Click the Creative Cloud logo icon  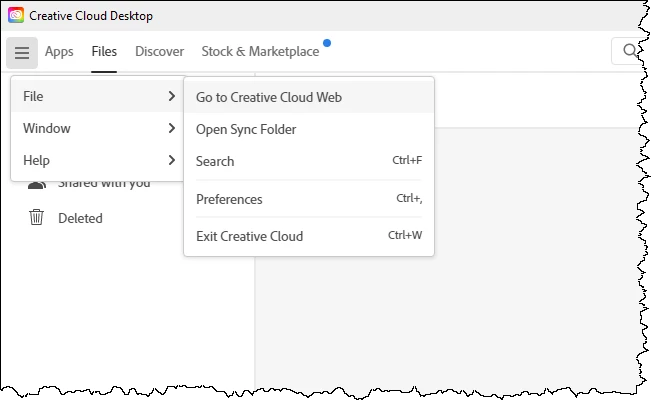(16, 16)
